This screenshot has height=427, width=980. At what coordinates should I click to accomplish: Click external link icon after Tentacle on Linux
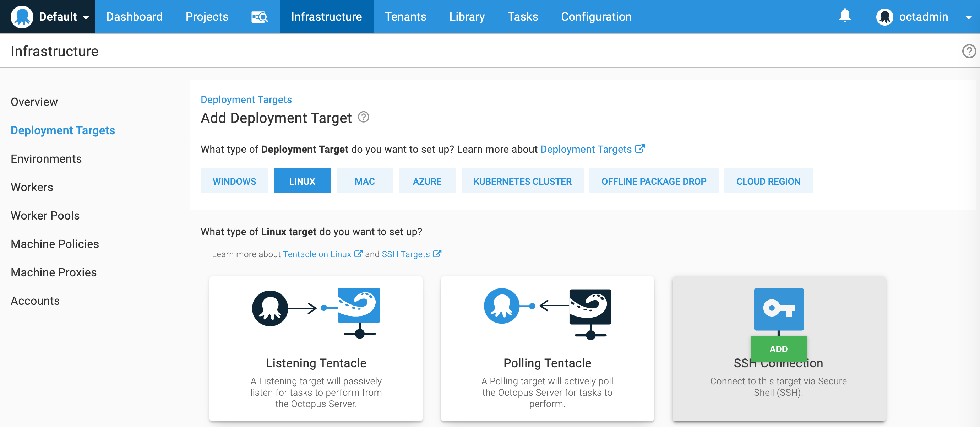click(x=358, y=254)
